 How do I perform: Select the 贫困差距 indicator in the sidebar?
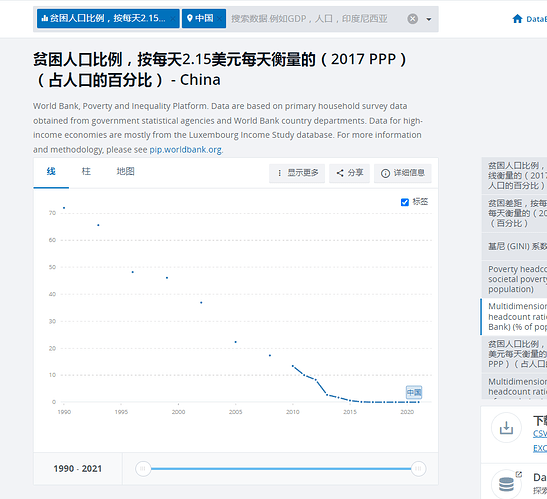click(x=514, y=213)
